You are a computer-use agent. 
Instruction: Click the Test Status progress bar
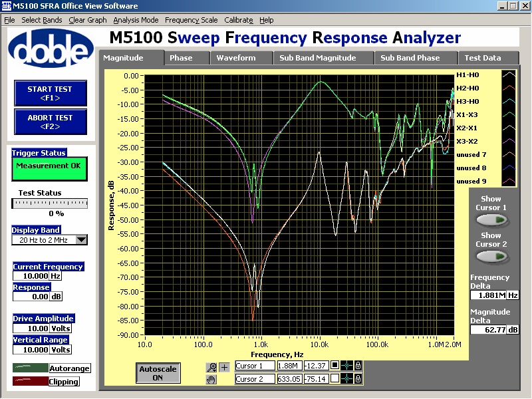50,203
